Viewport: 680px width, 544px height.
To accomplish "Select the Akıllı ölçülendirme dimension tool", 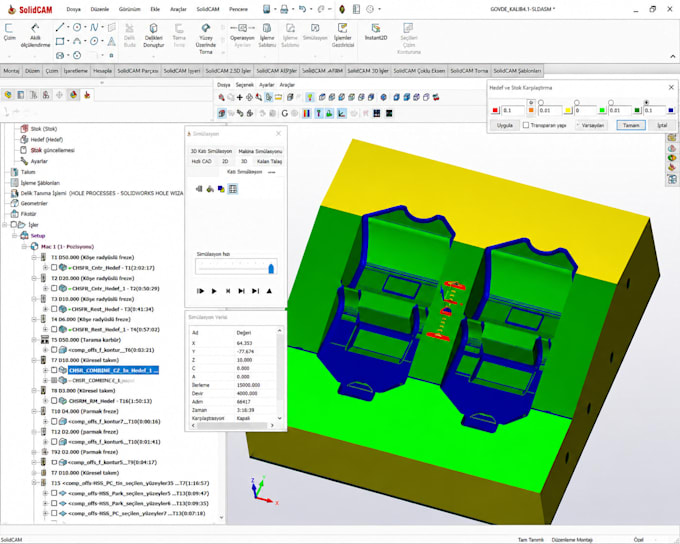I will point(36,35).
